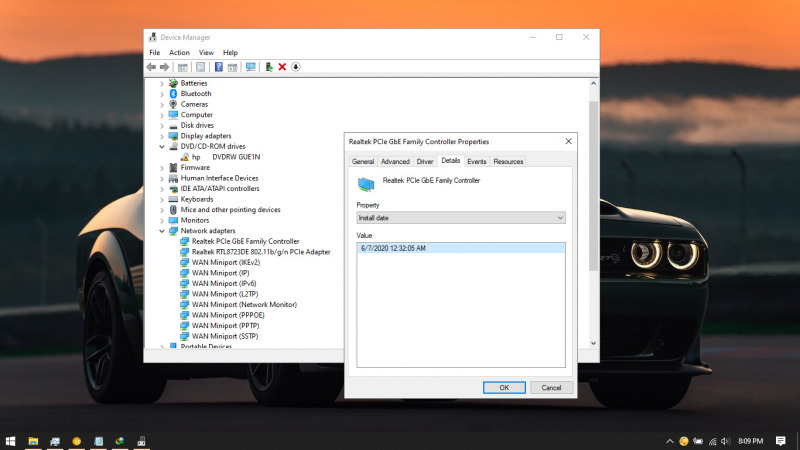Select the 6/7/2020 12:32:05 AM value row
This screenshot has width=800, height=450.
461,248
